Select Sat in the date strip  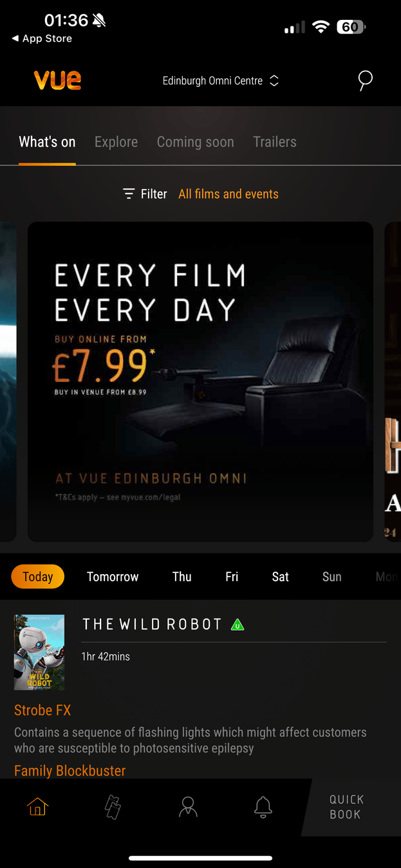(x=280, y=577)
